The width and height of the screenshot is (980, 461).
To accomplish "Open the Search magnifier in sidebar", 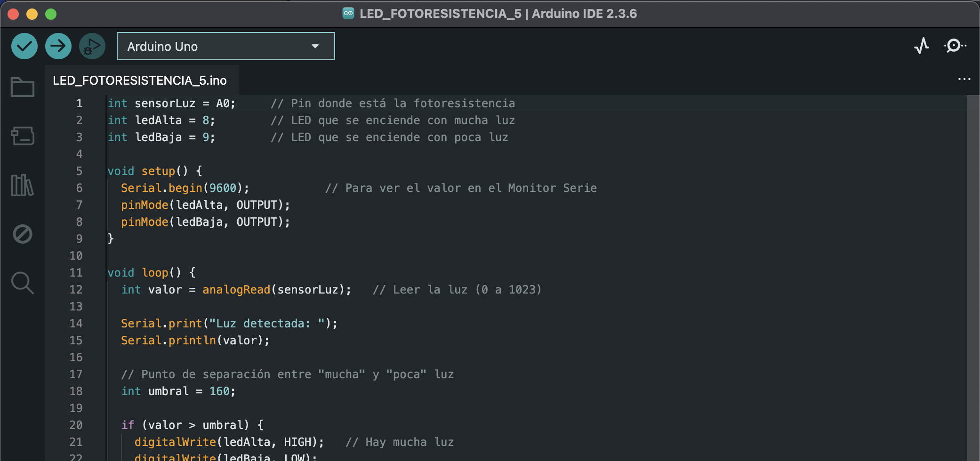I will point(23,283).
